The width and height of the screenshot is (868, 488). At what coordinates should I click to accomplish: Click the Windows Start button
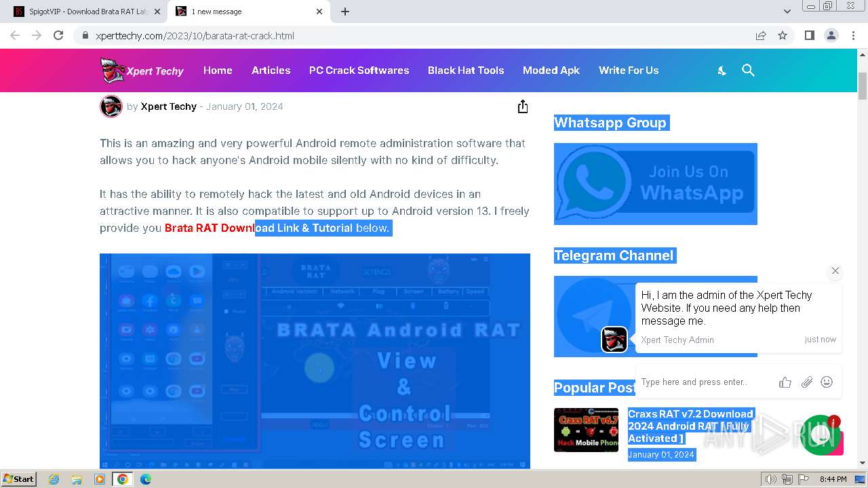point(18,479)
